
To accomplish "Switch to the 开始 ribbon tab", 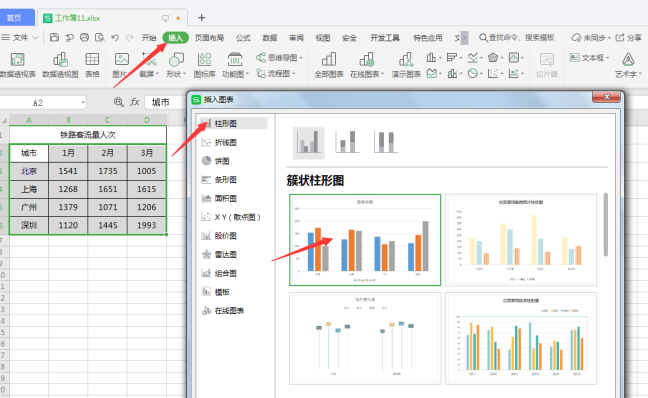I will point(149,38).
